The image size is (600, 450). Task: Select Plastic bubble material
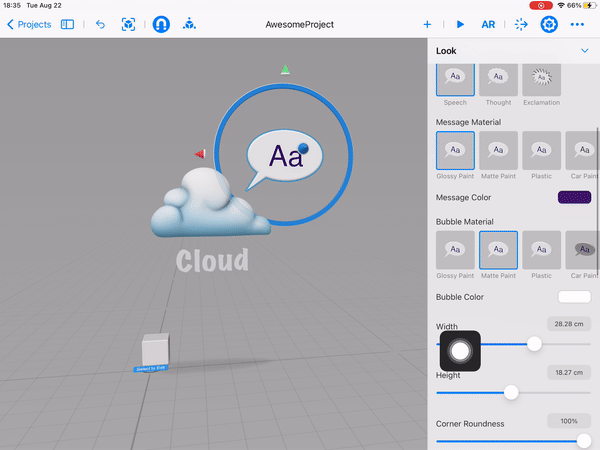(541, 250)
